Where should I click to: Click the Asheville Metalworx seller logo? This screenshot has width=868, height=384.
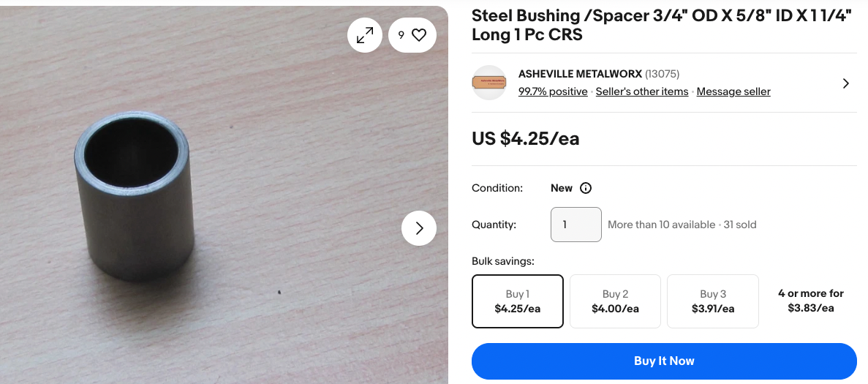(489, 83)
